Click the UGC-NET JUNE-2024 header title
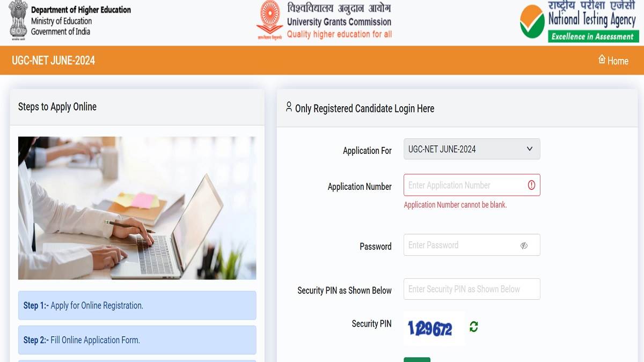644x362 pixels. tap(54, 60)
